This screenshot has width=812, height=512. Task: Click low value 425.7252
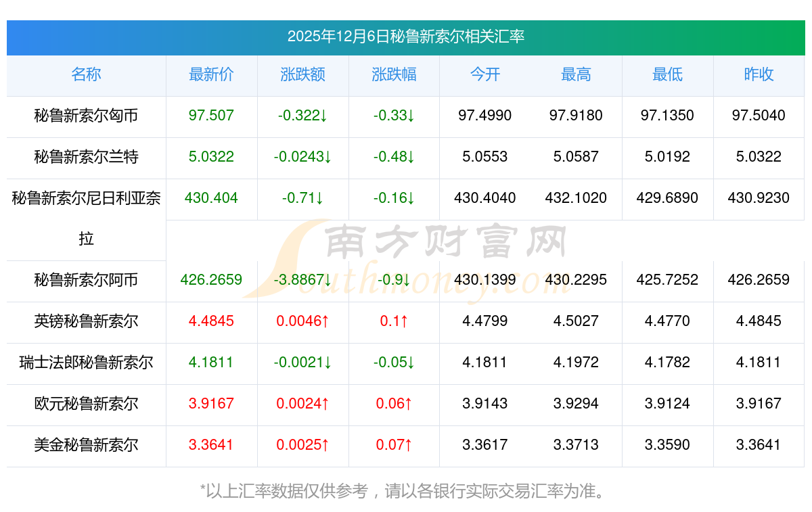point(667,280)
